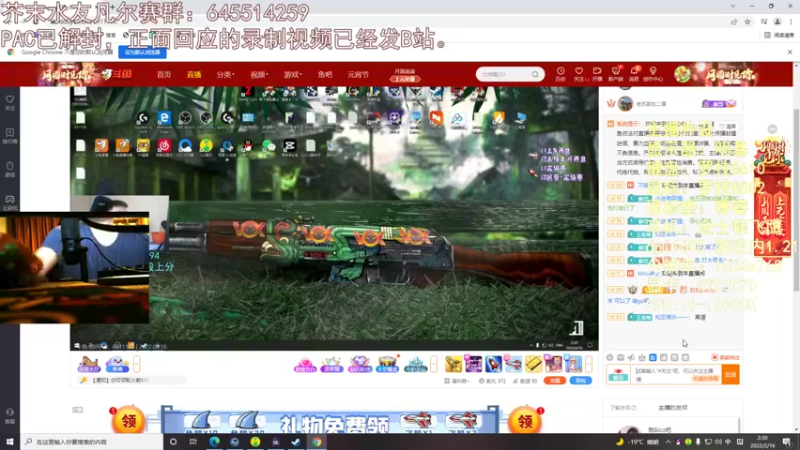This screenshot has height=450, width=800.
Task: Expand the 福利券 dropdown below gifts
Action: click(x=456, y=381)
